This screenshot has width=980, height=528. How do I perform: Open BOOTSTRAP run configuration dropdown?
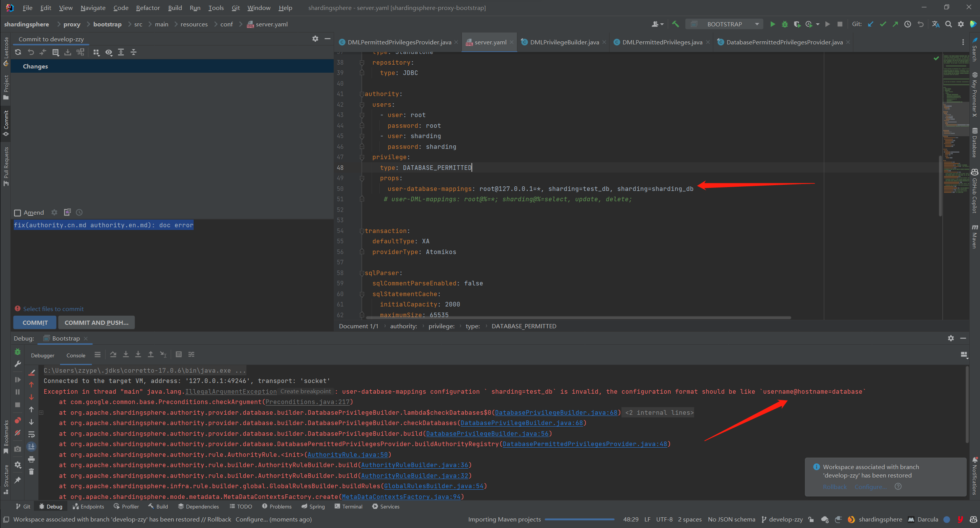(x=724, y=24)
